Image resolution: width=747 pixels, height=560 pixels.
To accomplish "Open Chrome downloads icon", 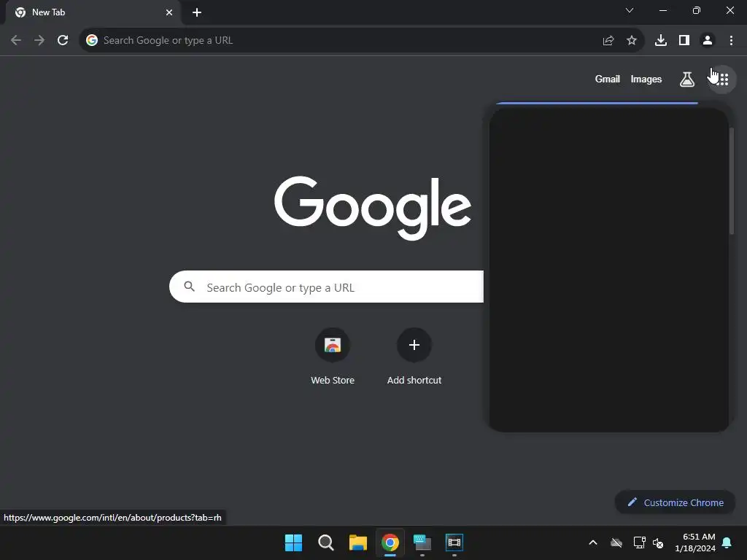I will [x=661, y=41].
